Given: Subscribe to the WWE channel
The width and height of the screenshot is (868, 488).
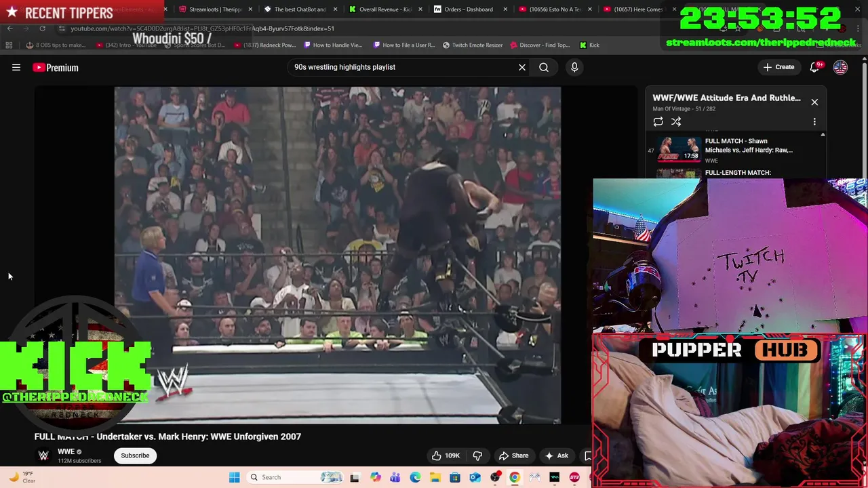Looking at the screenshot, I should 135,455.
